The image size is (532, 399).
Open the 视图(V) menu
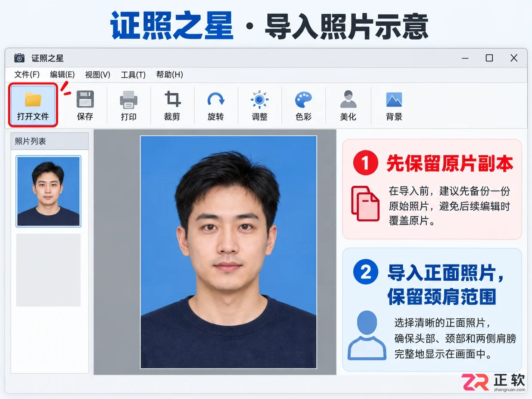pos(98,75)
